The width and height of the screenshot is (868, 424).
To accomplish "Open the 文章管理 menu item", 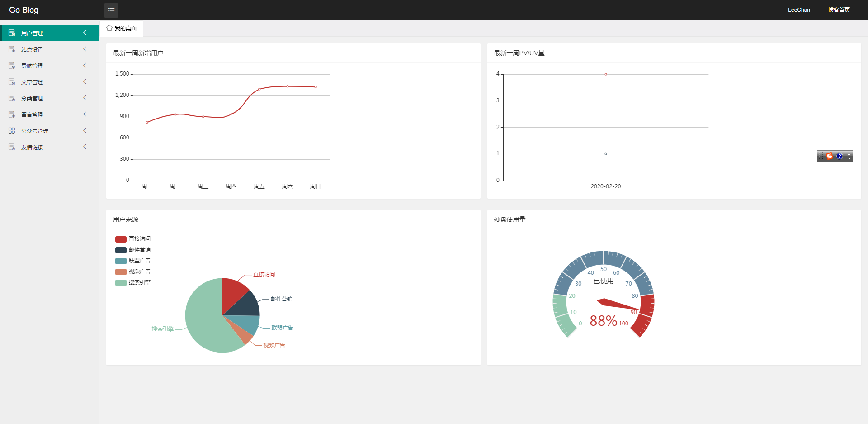I will [32, 82].
